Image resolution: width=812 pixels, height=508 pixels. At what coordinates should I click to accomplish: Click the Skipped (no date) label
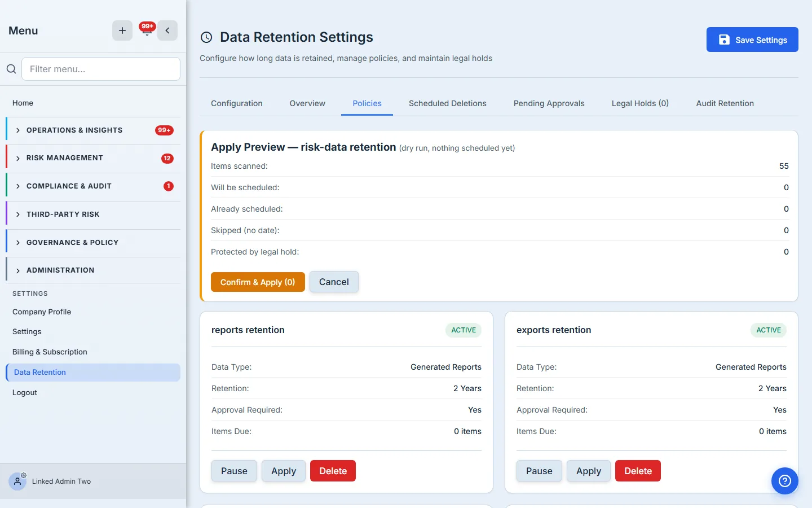pyautogui.click(x=245, y=230)
